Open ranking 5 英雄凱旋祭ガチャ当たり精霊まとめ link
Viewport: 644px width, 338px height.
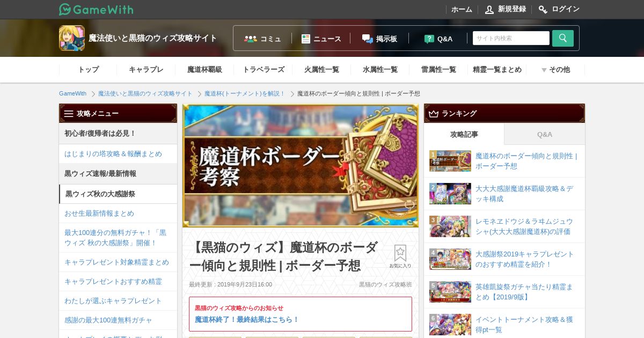pyautogui.click(x=524, y=292)
